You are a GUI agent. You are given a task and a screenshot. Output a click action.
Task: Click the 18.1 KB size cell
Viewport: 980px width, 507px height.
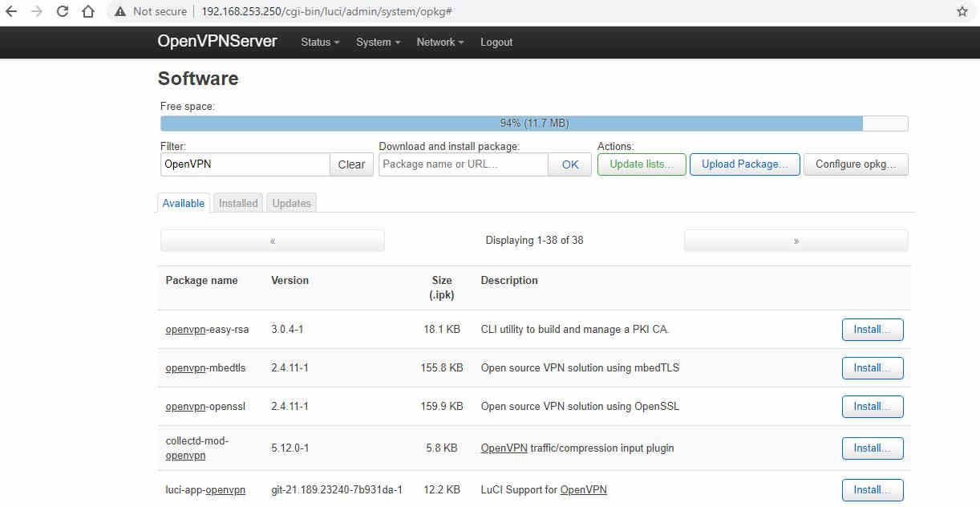(442, 330)
